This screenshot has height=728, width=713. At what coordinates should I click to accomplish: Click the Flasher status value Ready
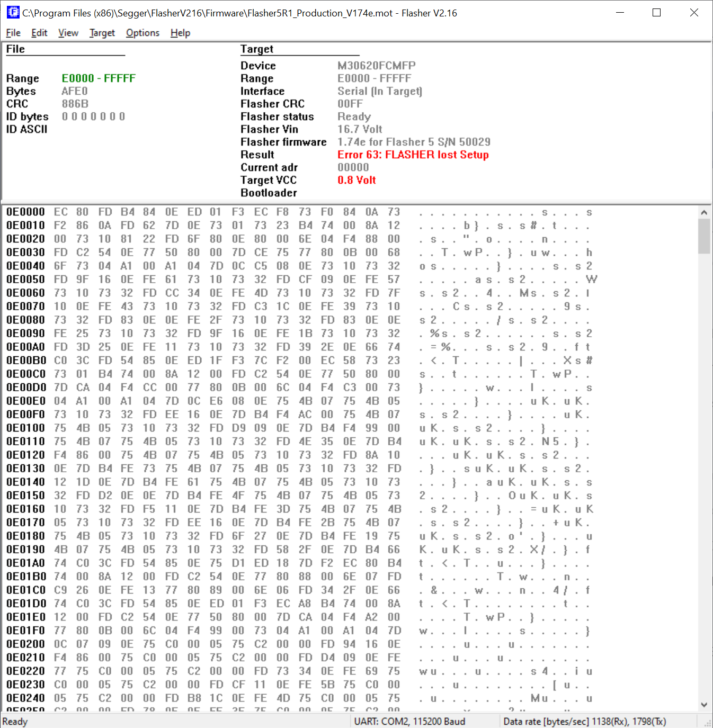click(354, 116)
